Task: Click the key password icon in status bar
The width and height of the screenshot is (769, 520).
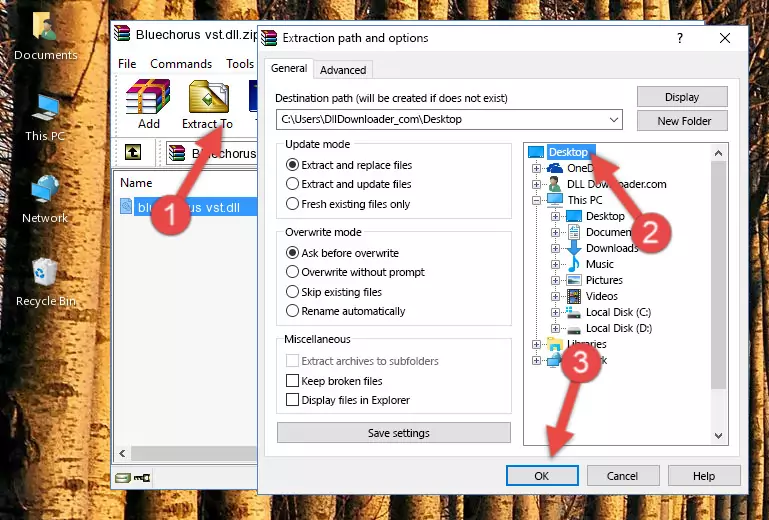Action: pos(142,477)
